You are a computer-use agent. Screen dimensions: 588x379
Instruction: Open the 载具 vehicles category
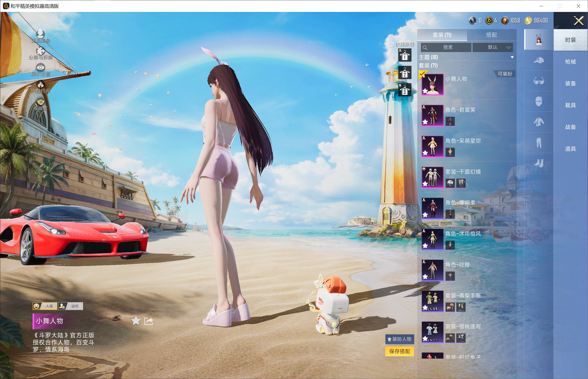[571, 105]
